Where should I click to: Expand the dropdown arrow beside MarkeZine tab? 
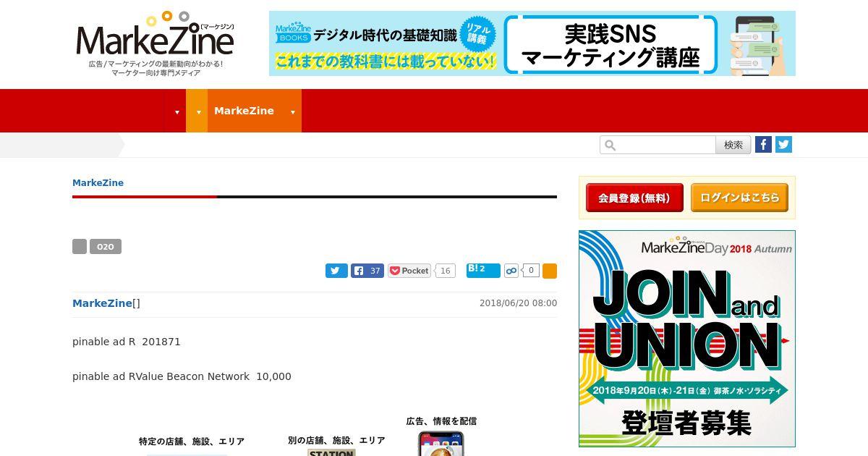coord(292,111)
